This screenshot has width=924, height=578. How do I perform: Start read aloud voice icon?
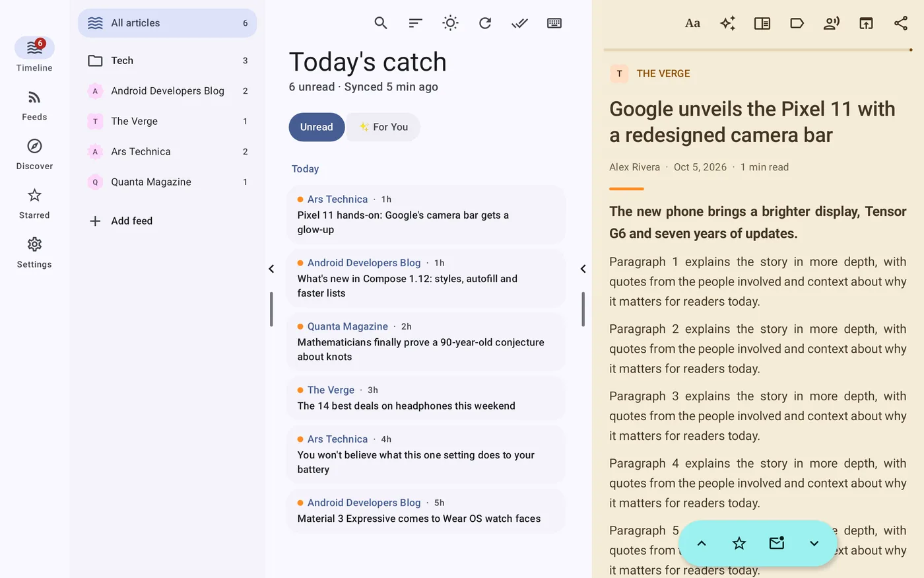click(x=832, y=23)
